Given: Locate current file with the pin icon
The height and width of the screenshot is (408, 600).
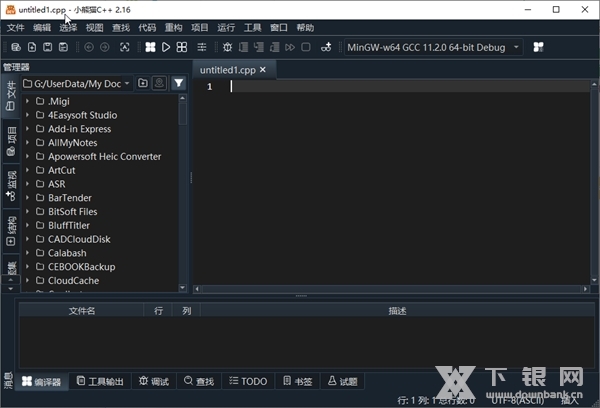Looking at the screenshot, I should pyautogui.click(x=159, y=83).
